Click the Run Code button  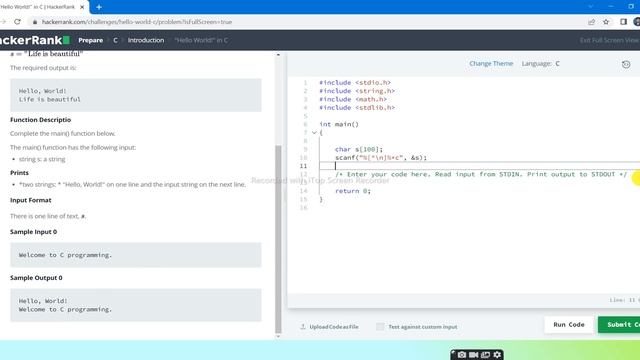(x=569, y=324)
